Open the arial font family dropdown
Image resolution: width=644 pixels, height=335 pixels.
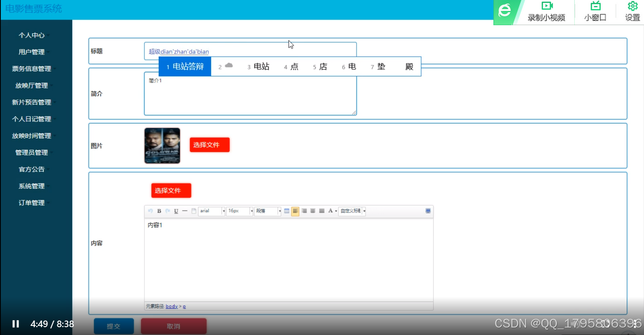click(210, 211)
